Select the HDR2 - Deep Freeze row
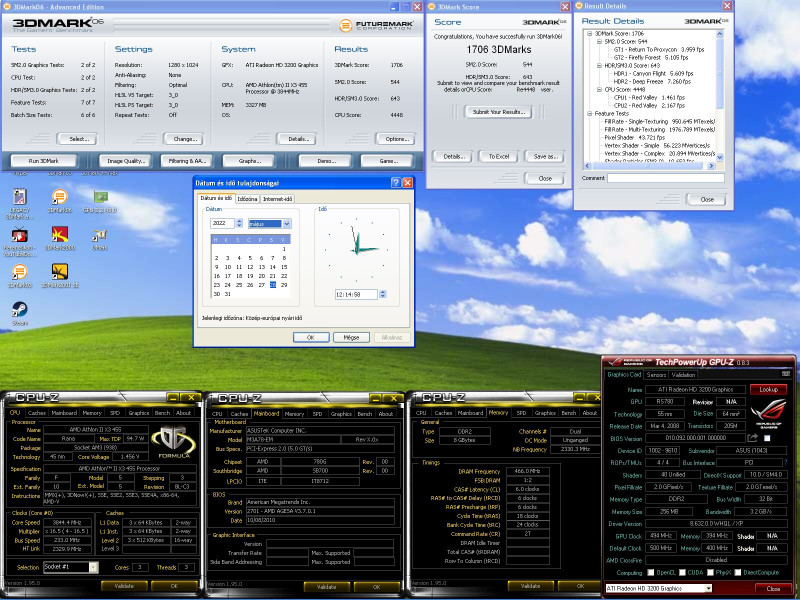Viewport: 800px width, 600px height. [x=652, y=82]
